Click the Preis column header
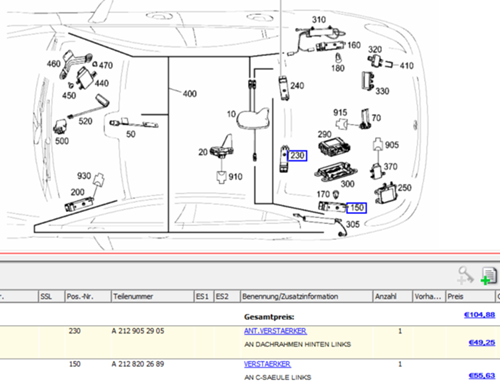Viewport: 500px width, 387px height. (x=470, y=296)
